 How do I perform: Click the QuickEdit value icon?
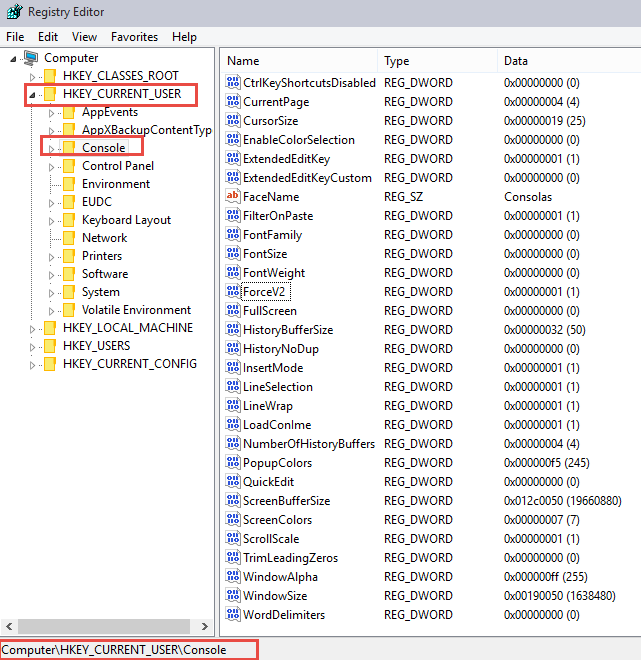(x=233, y=481)
